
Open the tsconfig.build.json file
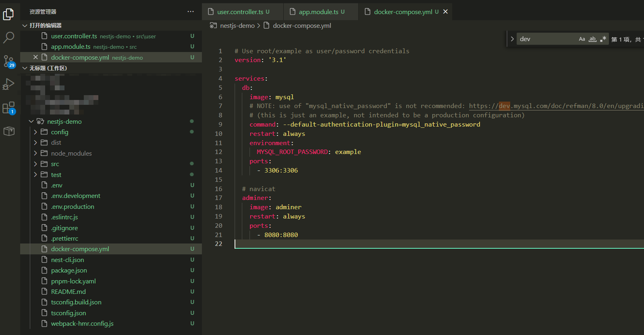pos(111,302)
